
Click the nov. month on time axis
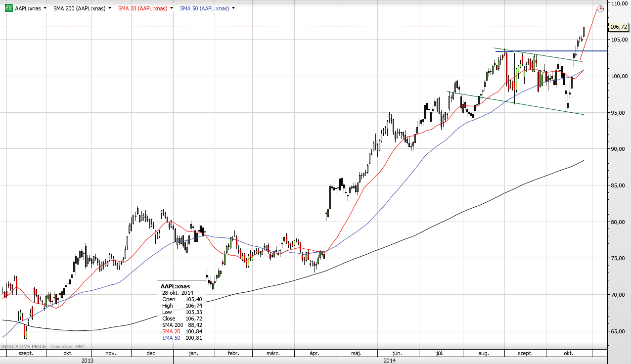point(111,354)
